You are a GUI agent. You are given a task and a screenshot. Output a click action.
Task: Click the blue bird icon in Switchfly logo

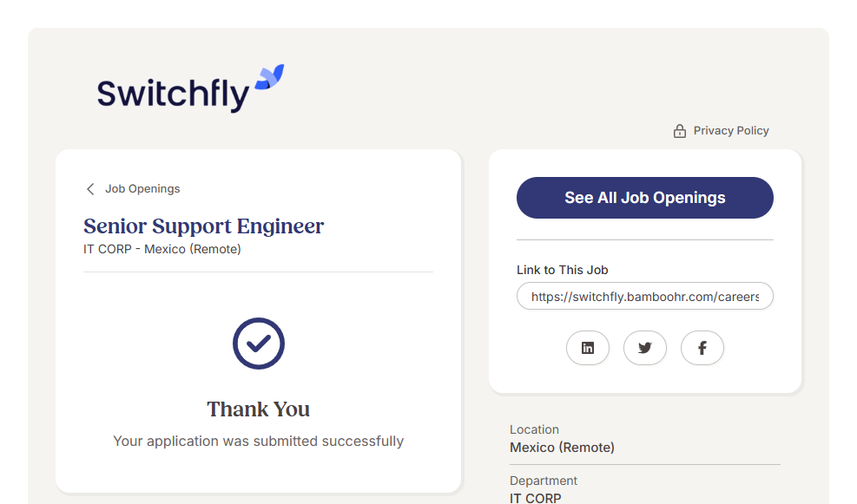tap(269, 77)
